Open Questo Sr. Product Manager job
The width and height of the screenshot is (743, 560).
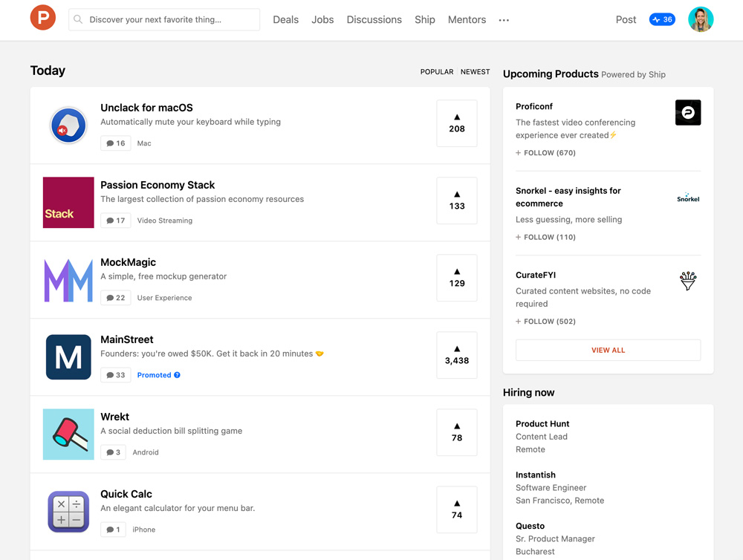click(x=555, y=538)
